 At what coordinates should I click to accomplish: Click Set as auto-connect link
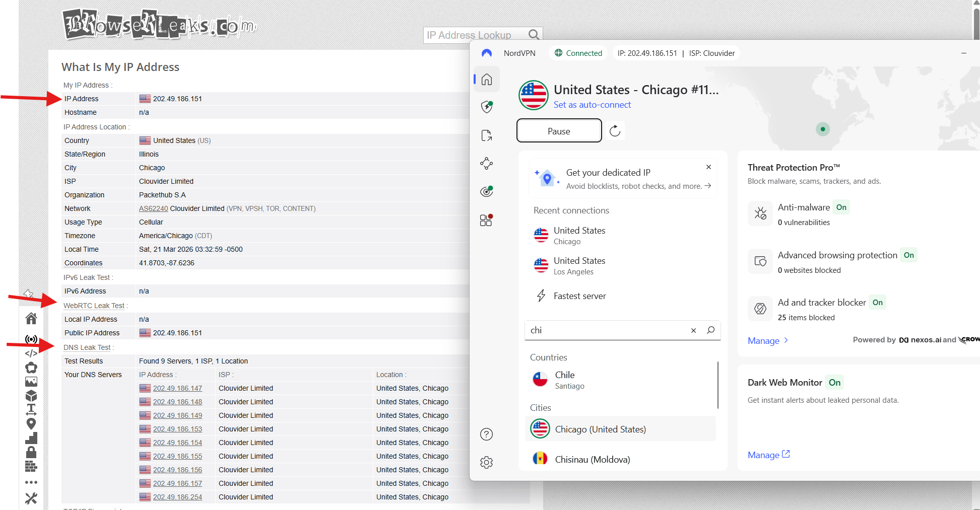[x=592, y=105]
